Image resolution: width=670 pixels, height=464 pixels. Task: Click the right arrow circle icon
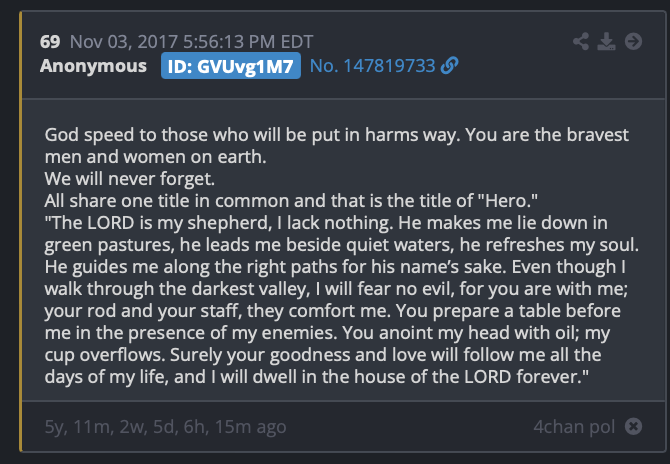tap(633, 41)
